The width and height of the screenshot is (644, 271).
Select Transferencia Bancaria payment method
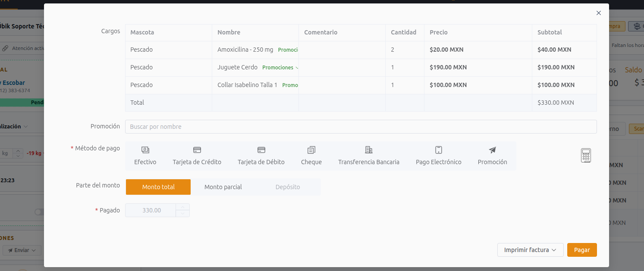pos(368,156)
